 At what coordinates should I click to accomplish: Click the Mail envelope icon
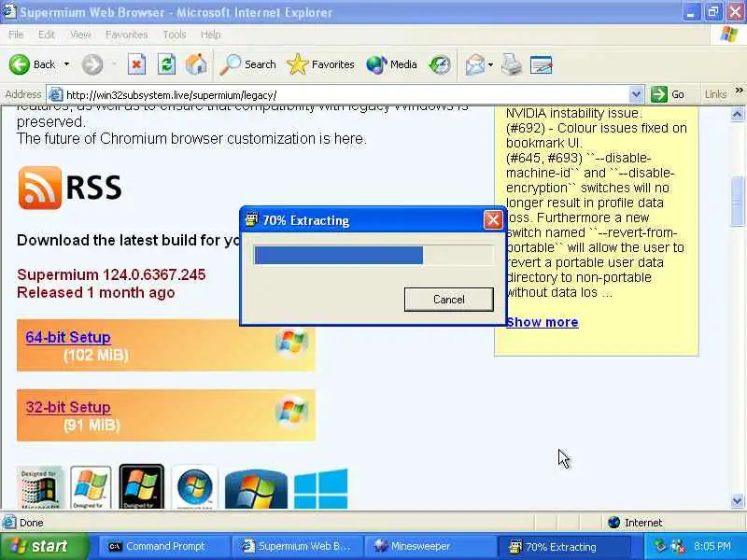475,64
